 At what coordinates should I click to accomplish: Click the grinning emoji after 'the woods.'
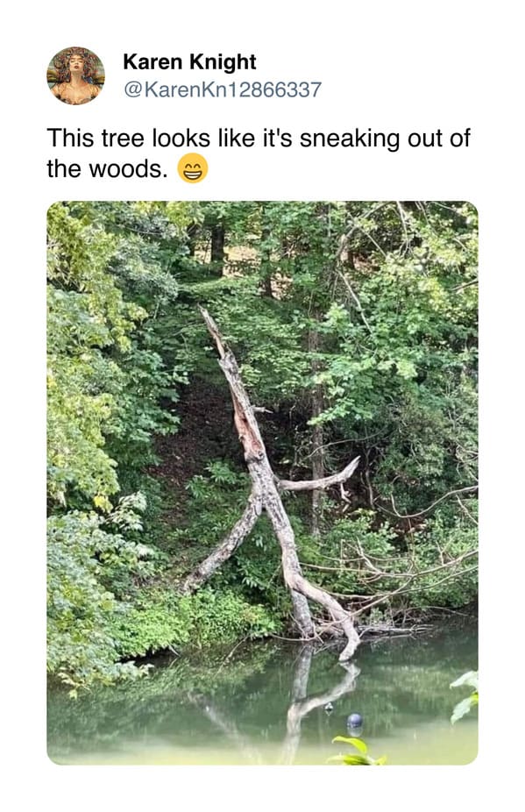pos(193,169)
